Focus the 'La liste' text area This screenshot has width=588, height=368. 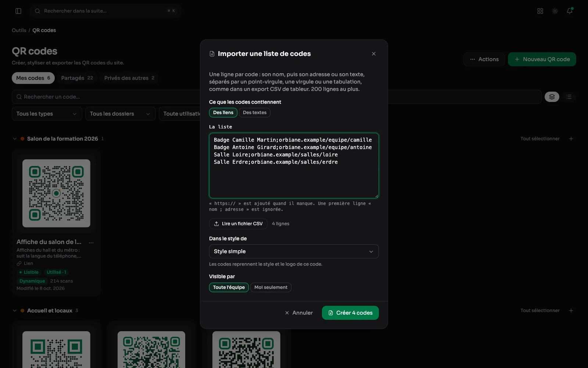coord(294,166)
